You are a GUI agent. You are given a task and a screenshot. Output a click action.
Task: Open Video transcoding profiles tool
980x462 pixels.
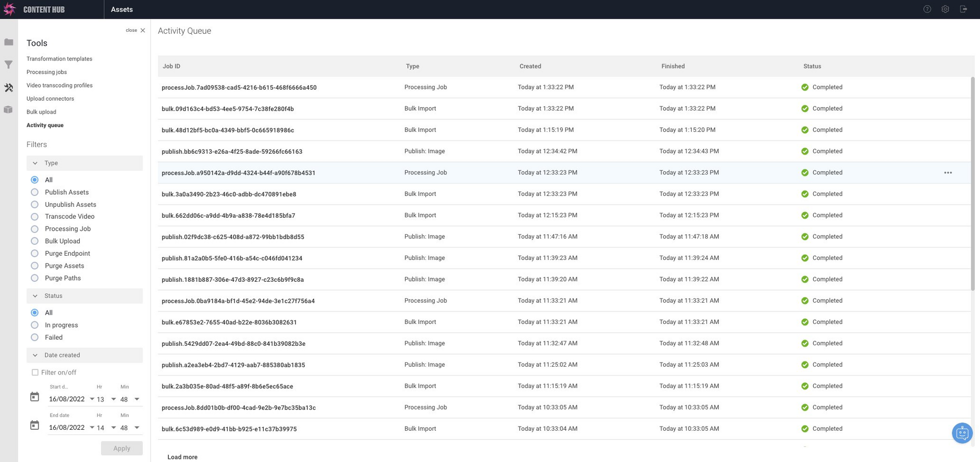pyautogui.click(x=59, y=85)
